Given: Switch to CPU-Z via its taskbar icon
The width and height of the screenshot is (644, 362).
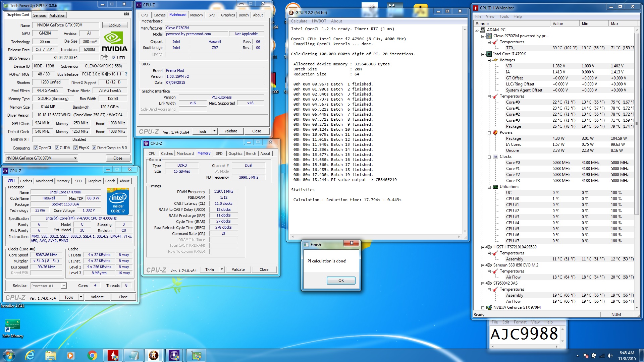Looking at the screenshot, I should click(174, 355).
